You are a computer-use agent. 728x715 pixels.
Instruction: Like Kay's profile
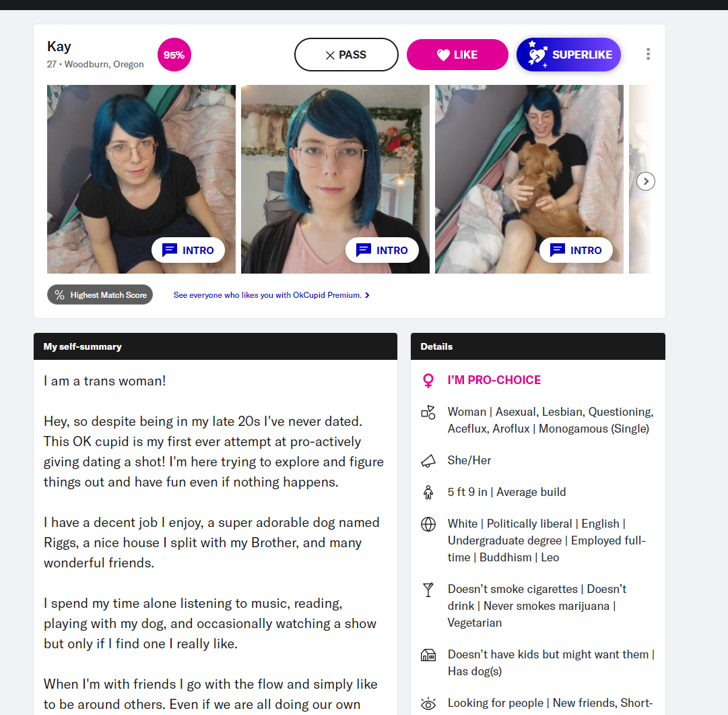[x=457, y=55]
